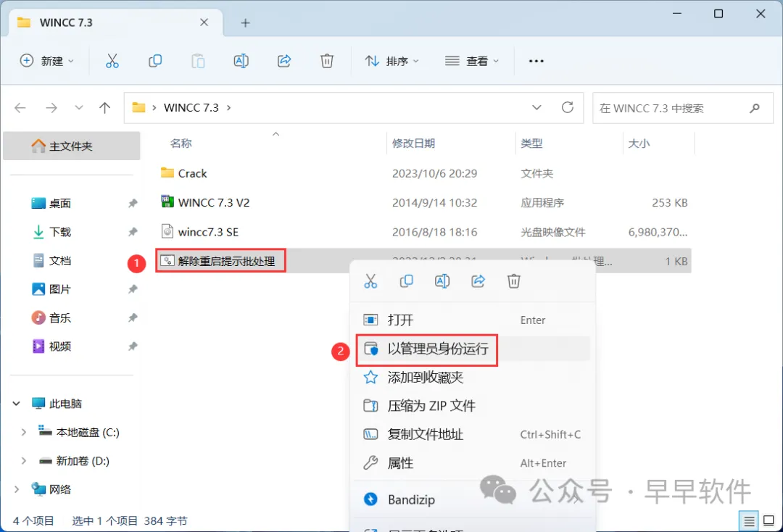Refresh the WINCC 7.3 folder
This screenshot has height=532, width=783.
tap(567, 107)
